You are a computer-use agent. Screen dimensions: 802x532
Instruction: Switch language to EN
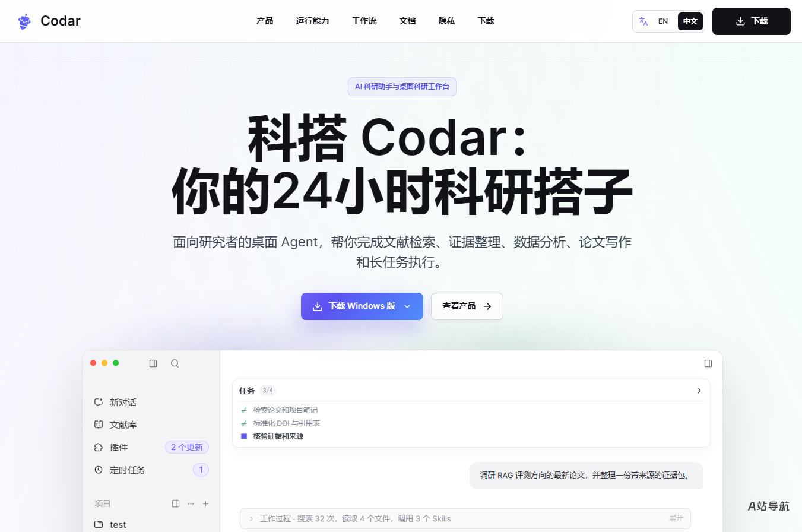click(663, 21)
